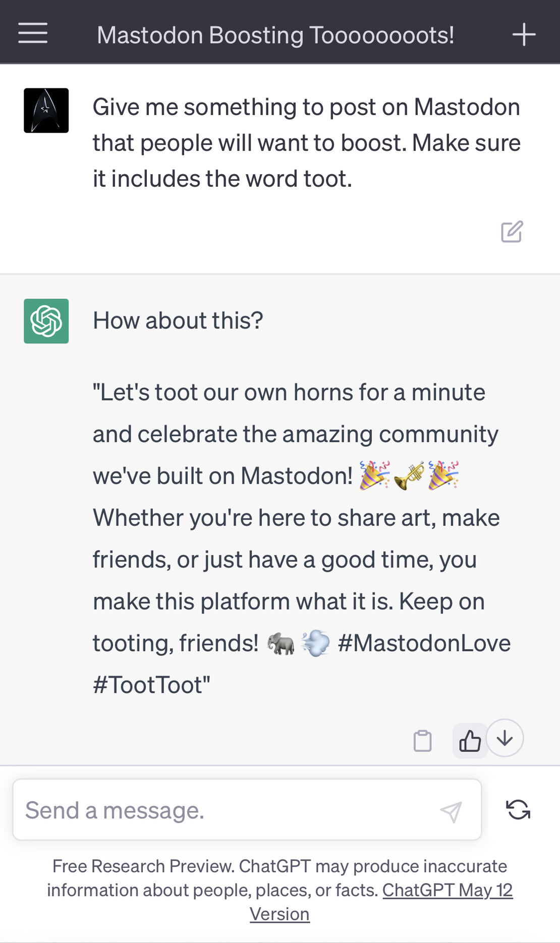560x943 pixels.
Task: Click the #MastodonLove hashtag text
Action: [x=424, y=644]
